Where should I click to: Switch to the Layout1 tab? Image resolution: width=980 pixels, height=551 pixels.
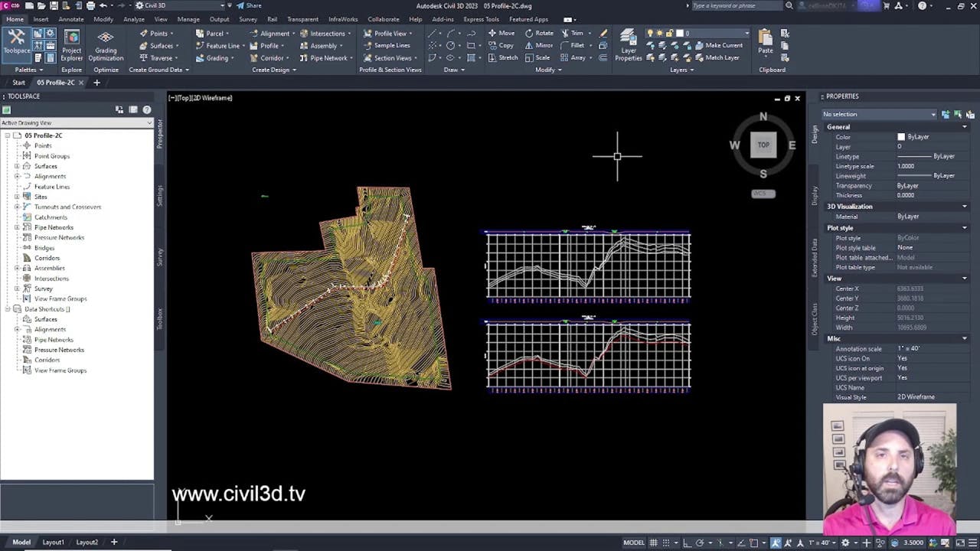click(x=53, y=542)
